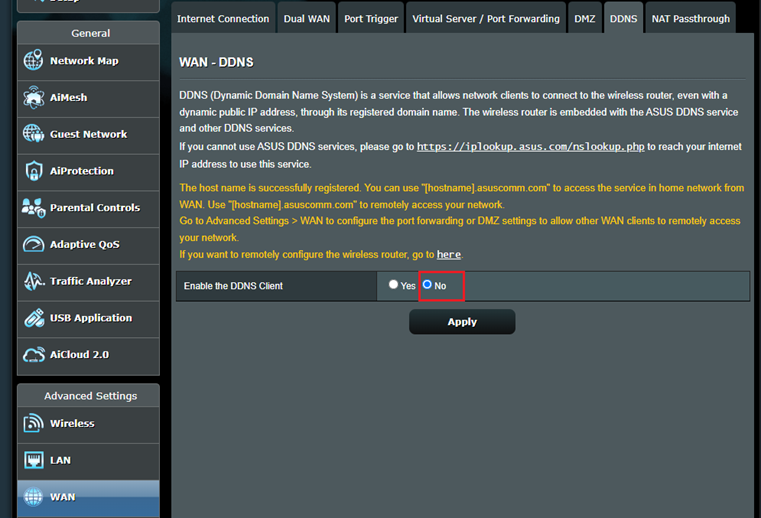Click the General section header
Viewport: 761px width, 518px height.
click(x=90, y=33)
